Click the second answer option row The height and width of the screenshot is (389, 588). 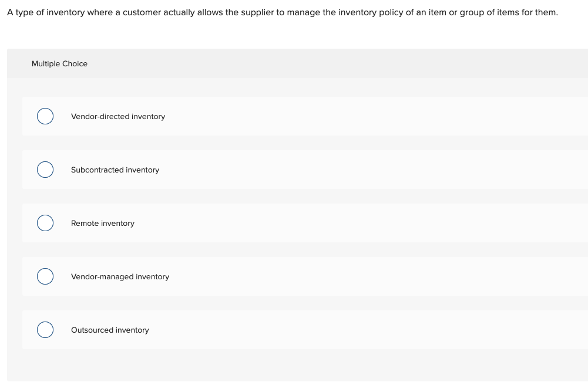click(x=294, y=170)
